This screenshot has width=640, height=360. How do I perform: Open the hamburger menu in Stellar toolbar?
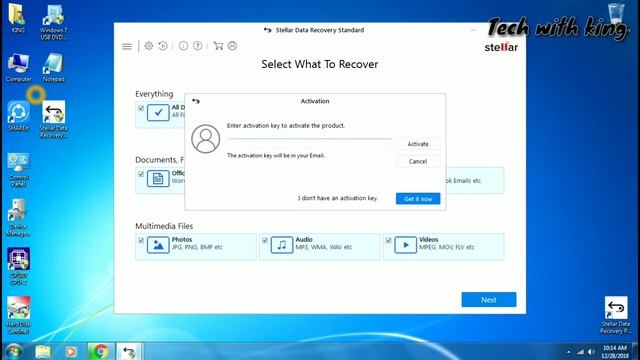click(x=127, y=46)
